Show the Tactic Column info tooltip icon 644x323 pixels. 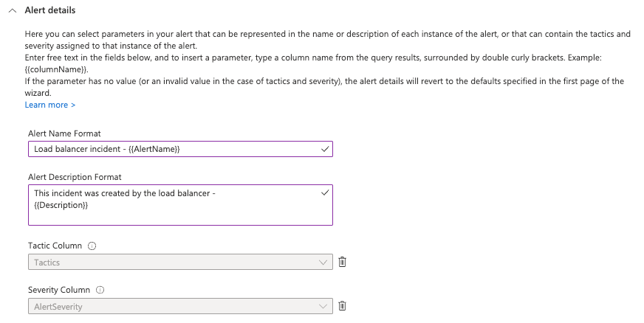92,246
